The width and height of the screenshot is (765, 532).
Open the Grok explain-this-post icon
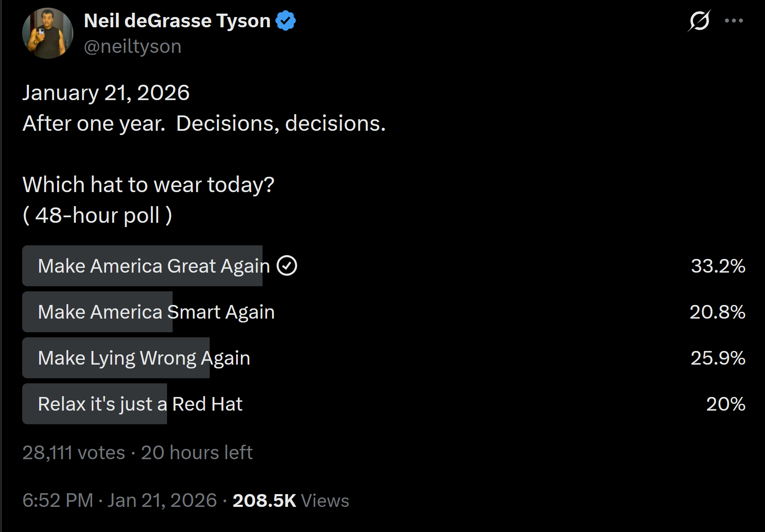point(699,20)
